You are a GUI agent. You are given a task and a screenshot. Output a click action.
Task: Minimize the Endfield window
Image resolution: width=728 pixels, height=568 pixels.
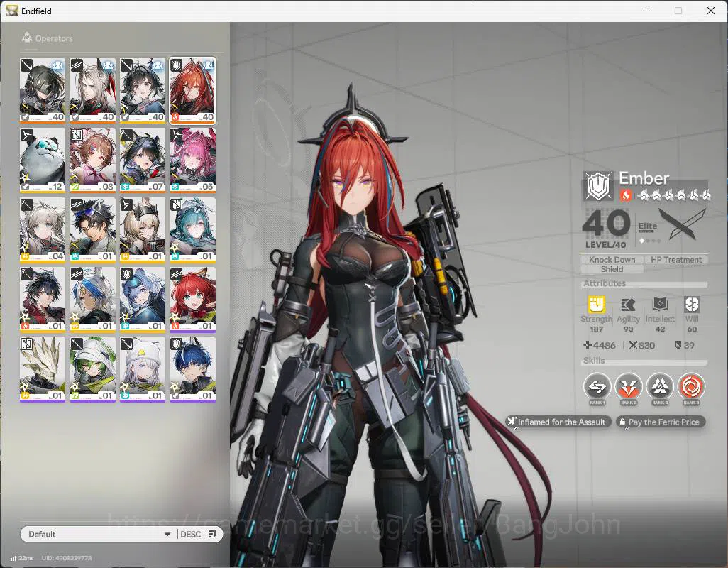(646, 11)
